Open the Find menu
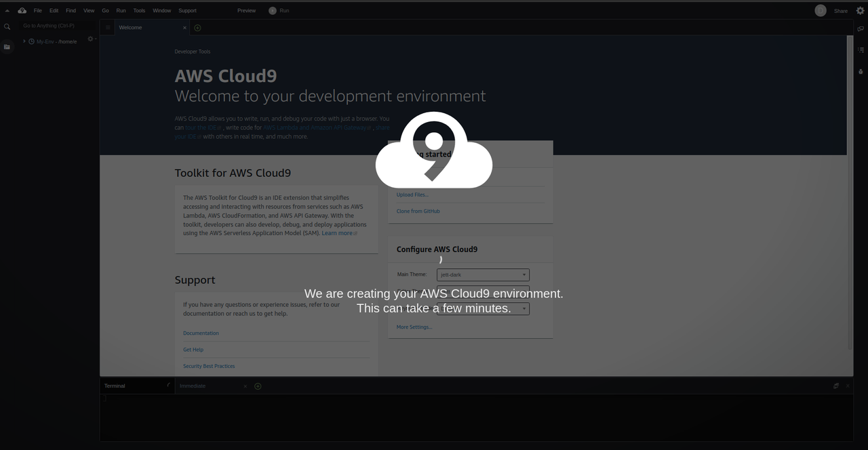 [71, 11]
